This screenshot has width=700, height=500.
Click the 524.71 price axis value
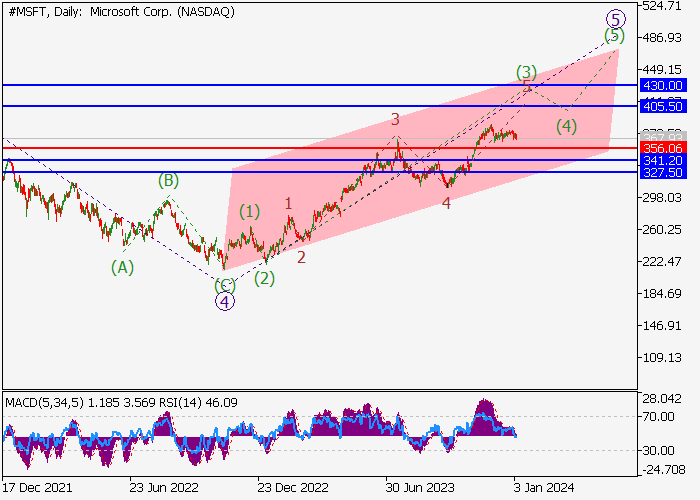coord(662,6)
